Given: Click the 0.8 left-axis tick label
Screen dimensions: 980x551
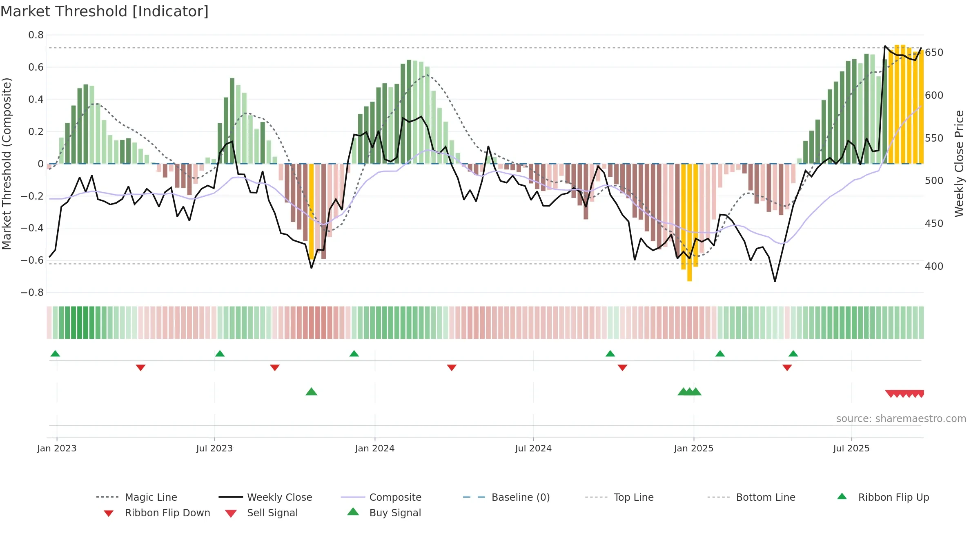Looking at the screenshot, I should tap(36, 35).
